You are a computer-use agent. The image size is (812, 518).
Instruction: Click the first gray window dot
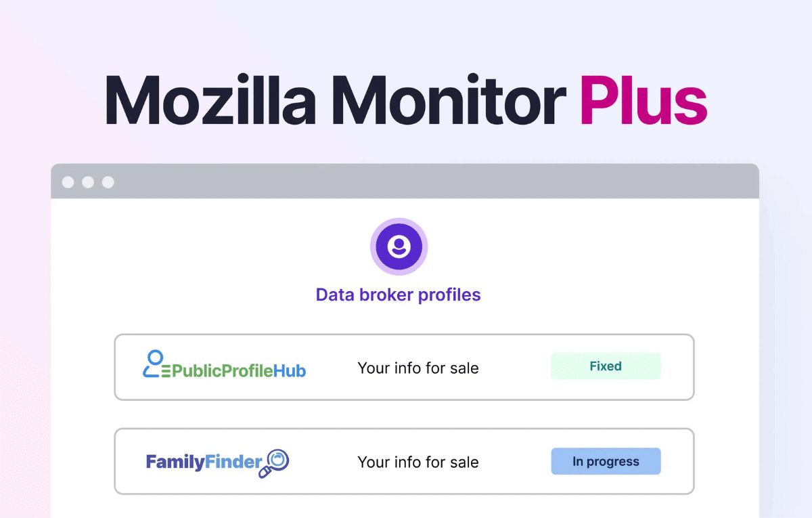pyautogui.click(x=68, y=182)
